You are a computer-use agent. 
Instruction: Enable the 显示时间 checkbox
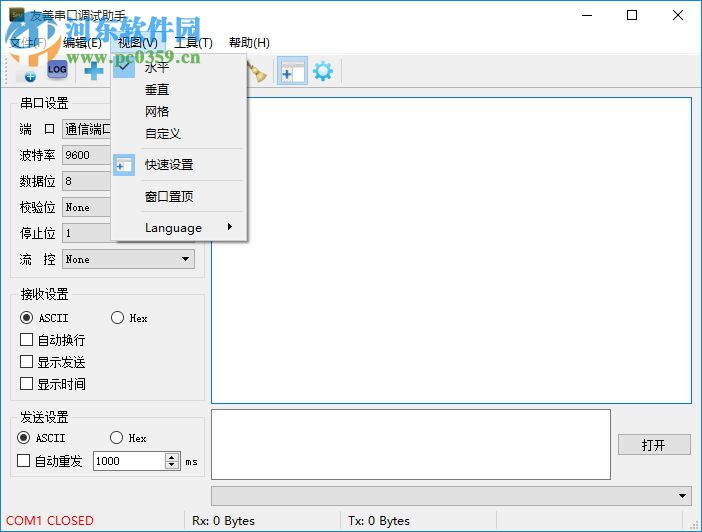pyautogui.click(x=26, y=384)
